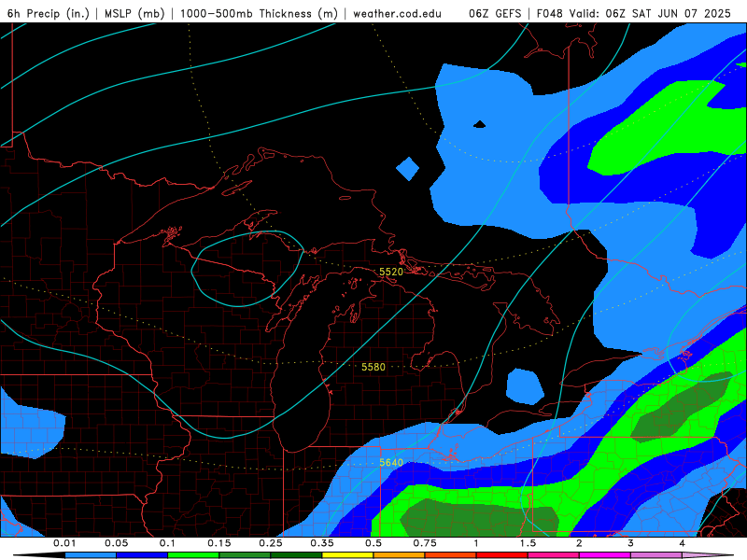Click the 0.1 legend value
Screen dimensions: 747x560
pos(167,543)
